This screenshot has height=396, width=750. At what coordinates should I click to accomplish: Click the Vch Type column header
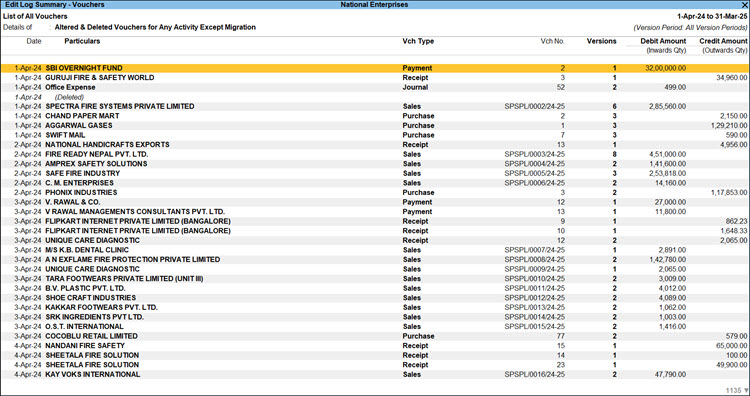tap(418, 41)
